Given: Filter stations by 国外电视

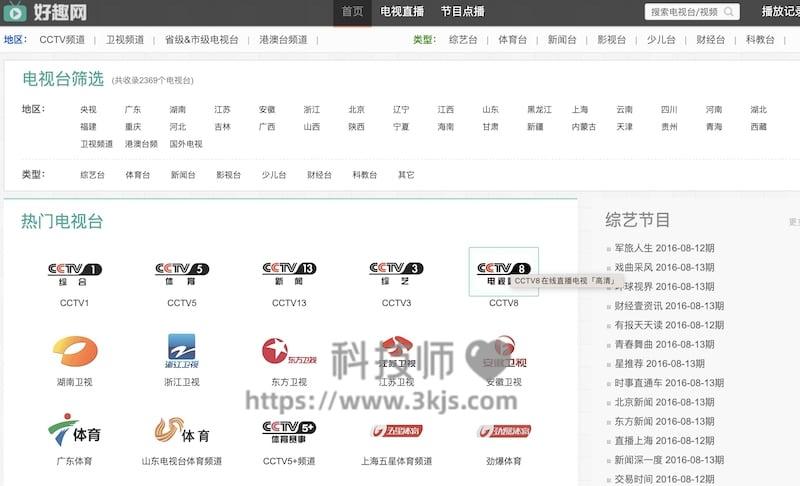Looking at the screenshot, I should [186, 144].
